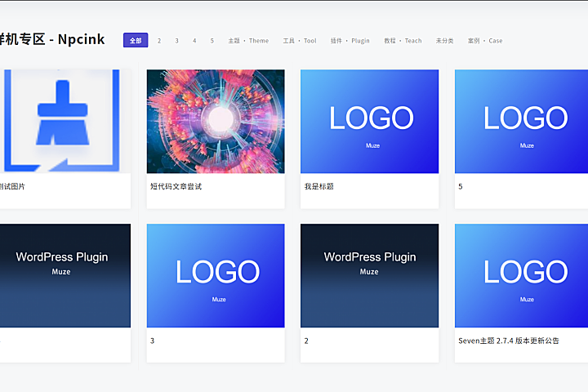Switch to category tab 2
The image size is (588, 392).
coord(159,40)
